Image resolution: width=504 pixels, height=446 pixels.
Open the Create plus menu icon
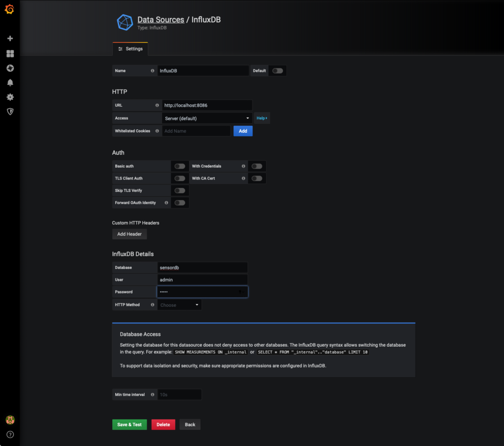click(10, 38)
